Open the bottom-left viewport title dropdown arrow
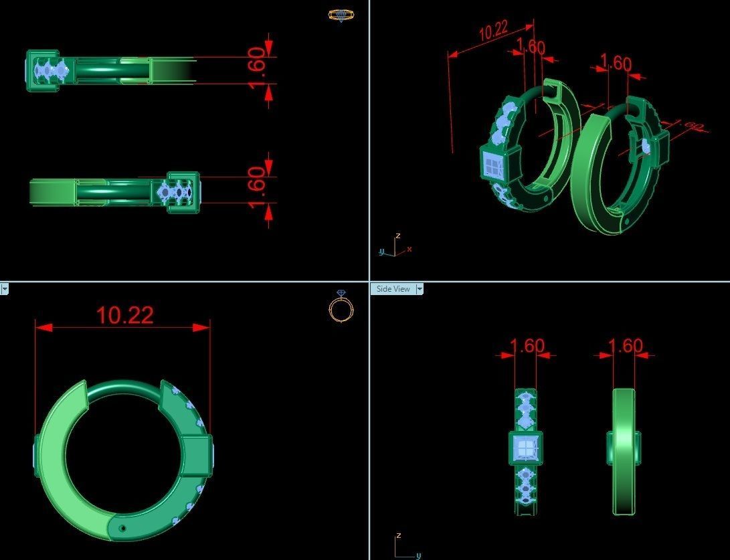Image resolution: width=730 pixels, height=560 pixels. pyautogui.click(x=4, y=289)
